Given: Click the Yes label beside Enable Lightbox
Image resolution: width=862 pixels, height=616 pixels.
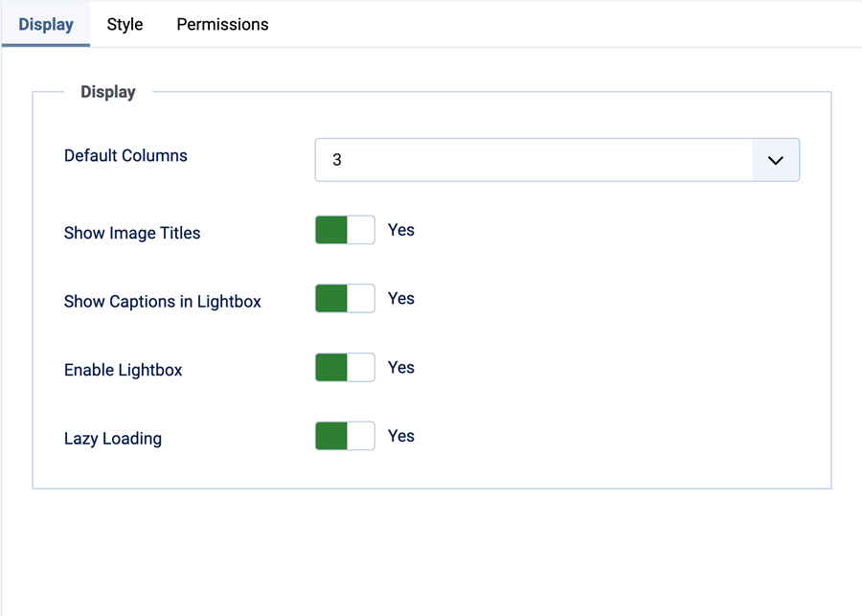Looking at the screenshot, I should coord(400,367).
